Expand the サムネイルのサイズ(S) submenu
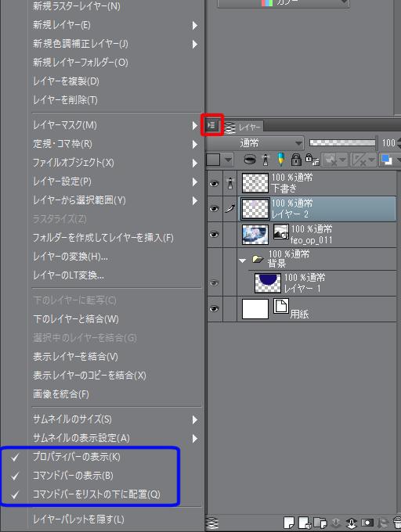Screen dimensions: 401x532 click(x=194, y=419)
